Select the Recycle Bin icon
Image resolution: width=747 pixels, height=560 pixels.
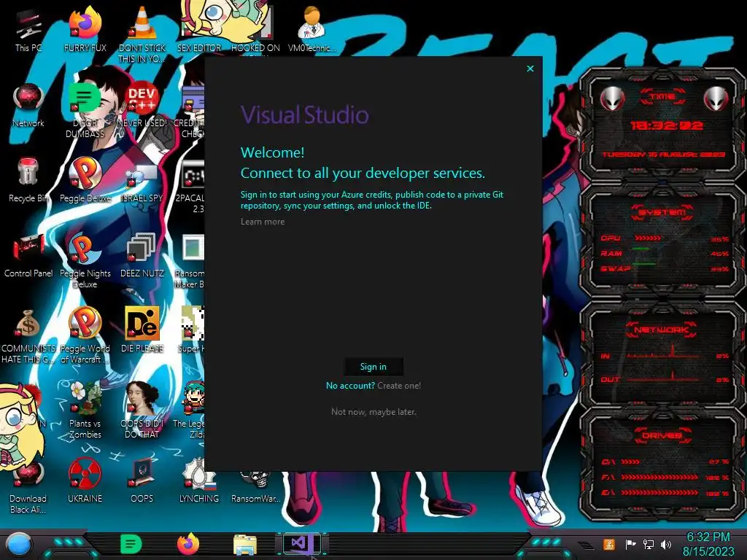tap(28, 180)
